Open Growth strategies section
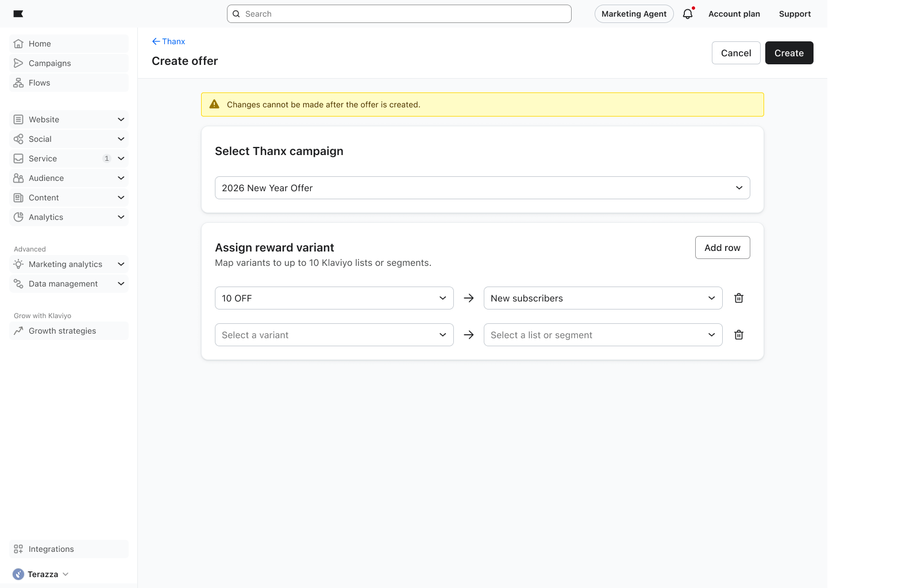Image resolution: width=902 pixels, height=588 pixels. coord(62,331)
